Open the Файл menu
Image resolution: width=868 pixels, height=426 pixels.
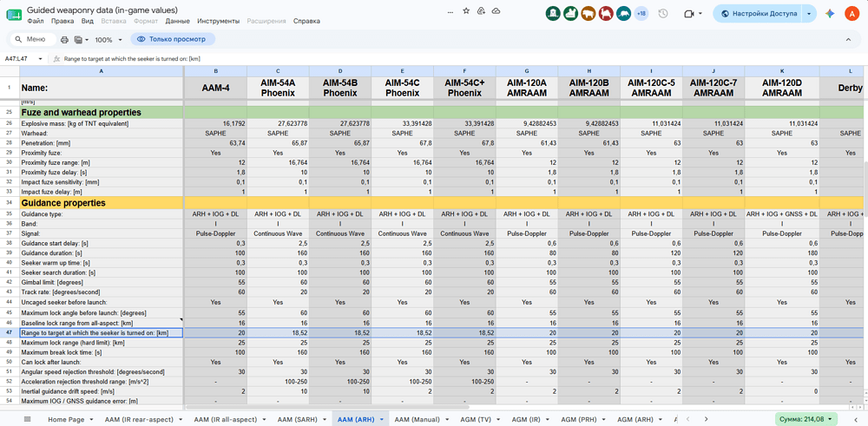(36, 21)
